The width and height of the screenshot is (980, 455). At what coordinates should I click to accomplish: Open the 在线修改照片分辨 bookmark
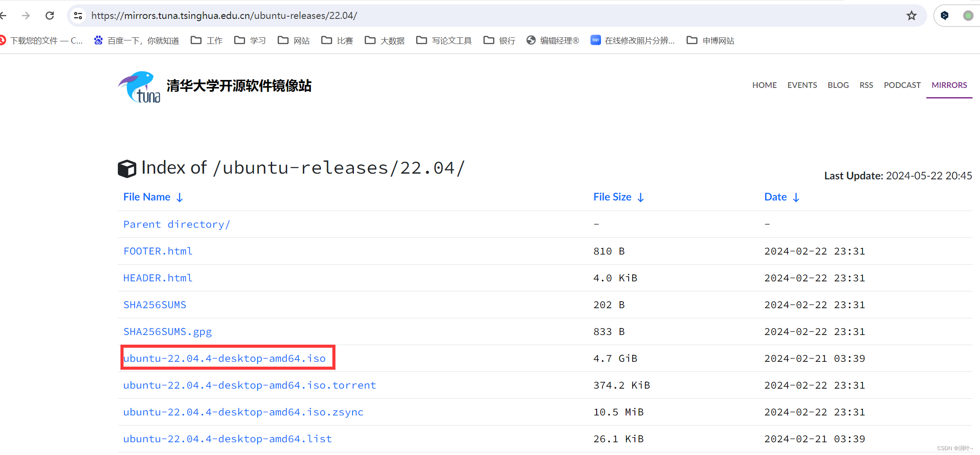click(x=632, y=40)
